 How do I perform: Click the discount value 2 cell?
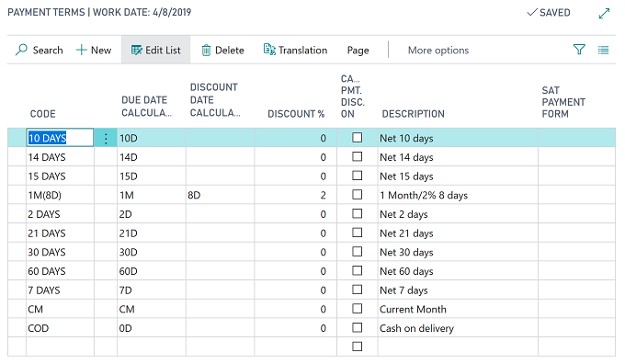[296, 195]
